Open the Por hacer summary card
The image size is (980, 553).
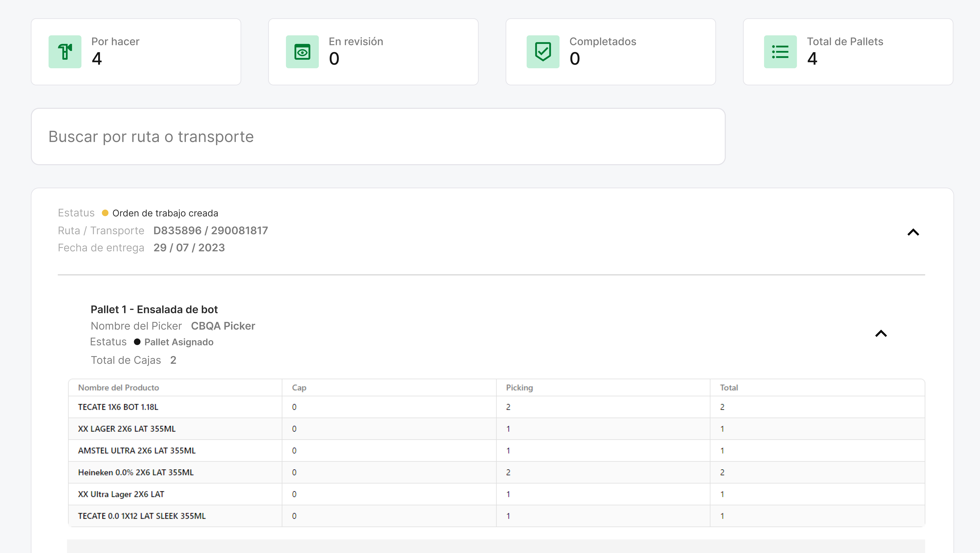pos(136,52)
